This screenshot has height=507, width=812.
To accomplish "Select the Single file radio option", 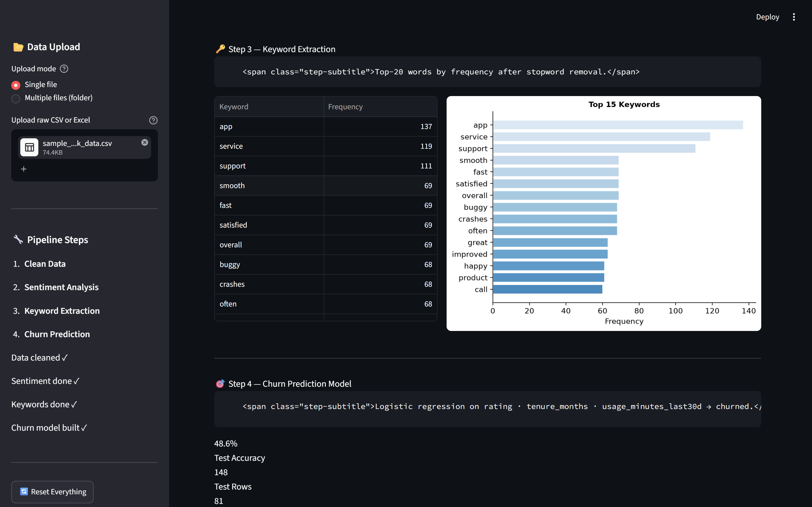I will click(x=16, y=85).
